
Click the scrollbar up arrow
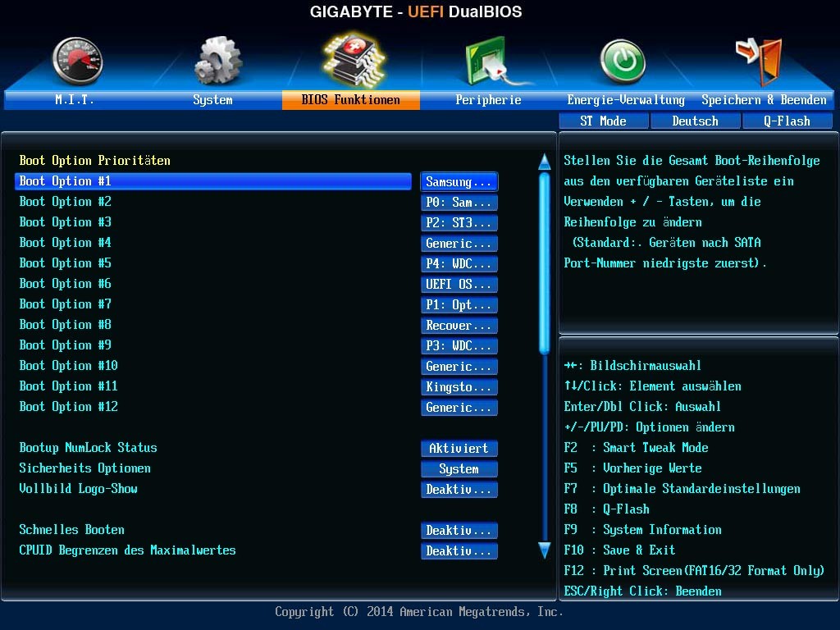[545, 162]
